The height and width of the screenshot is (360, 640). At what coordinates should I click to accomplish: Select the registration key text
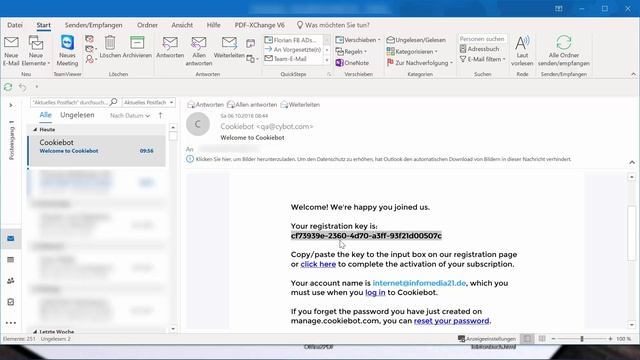pyautogui.click(x=366, y=236)
